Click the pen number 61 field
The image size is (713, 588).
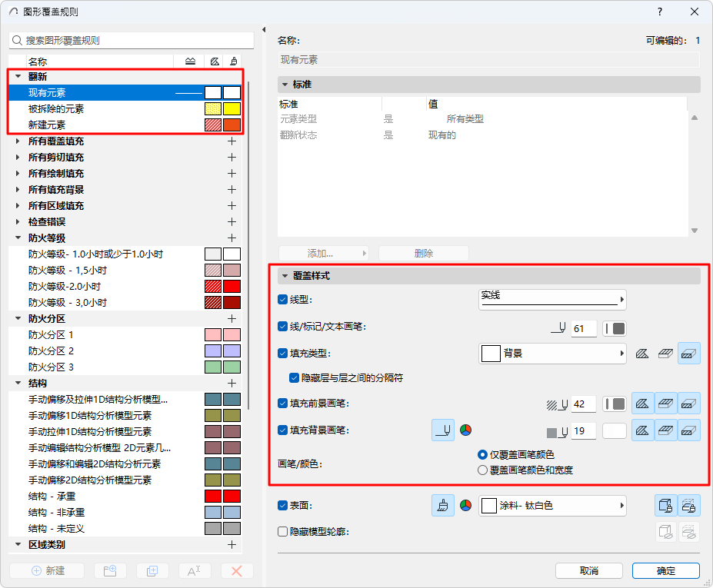pyautogui.click(x=584, y=328)
